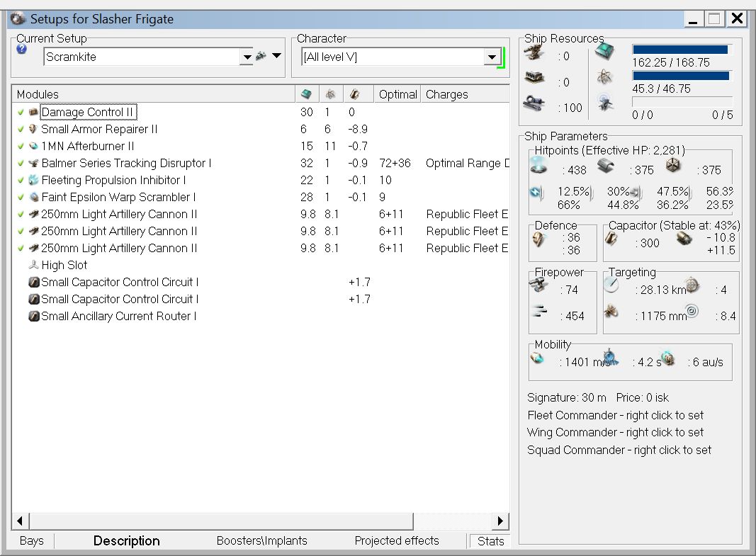
Task: Click the Defence tank icon
Action: tap(538, 239)
